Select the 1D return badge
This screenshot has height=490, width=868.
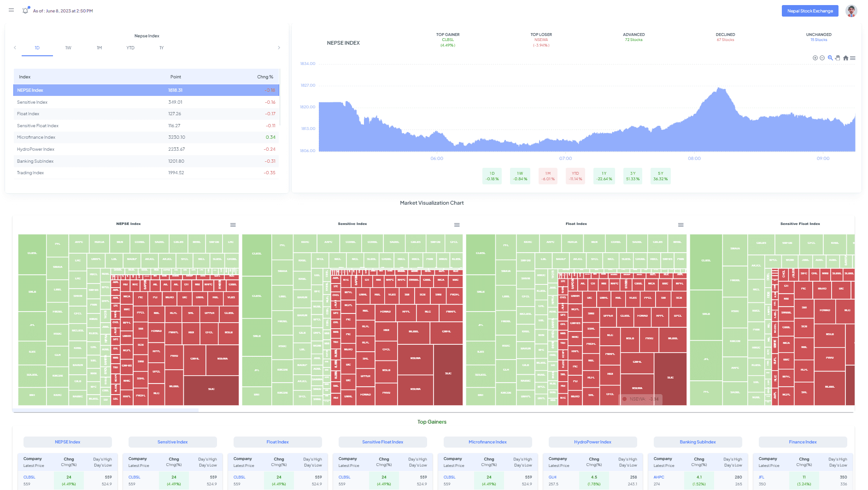point(492,176)
